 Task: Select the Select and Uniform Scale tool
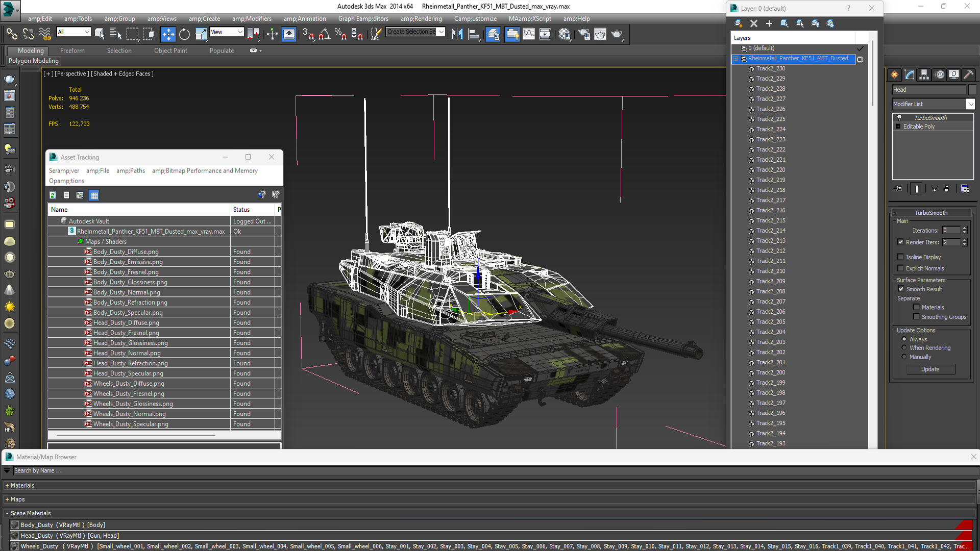[x=201, y=34]
